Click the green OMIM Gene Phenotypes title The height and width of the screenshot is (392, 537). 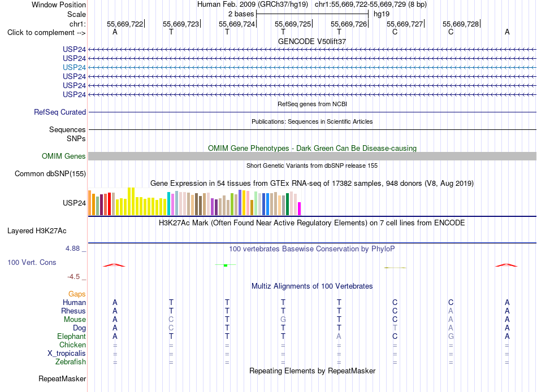312,148
